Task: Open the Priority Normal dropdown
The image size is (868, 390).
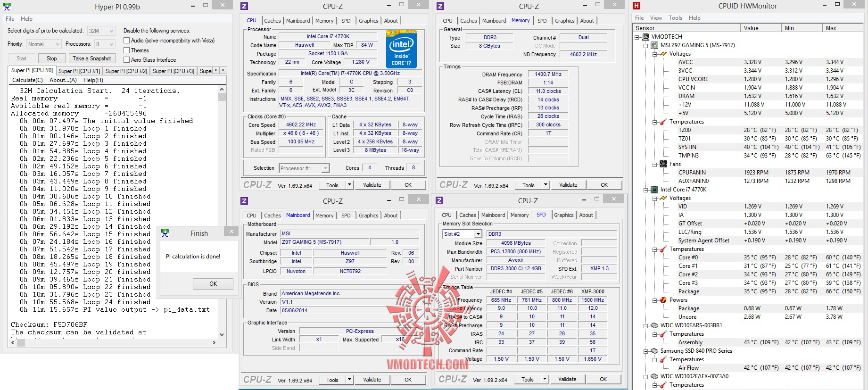Action: [x=44, y=44]
